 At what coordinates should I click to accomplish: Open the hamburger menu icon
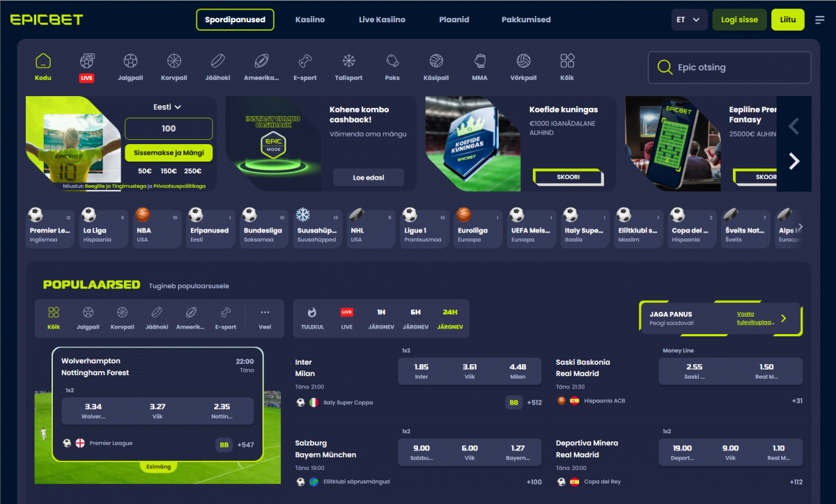point(819,20)
